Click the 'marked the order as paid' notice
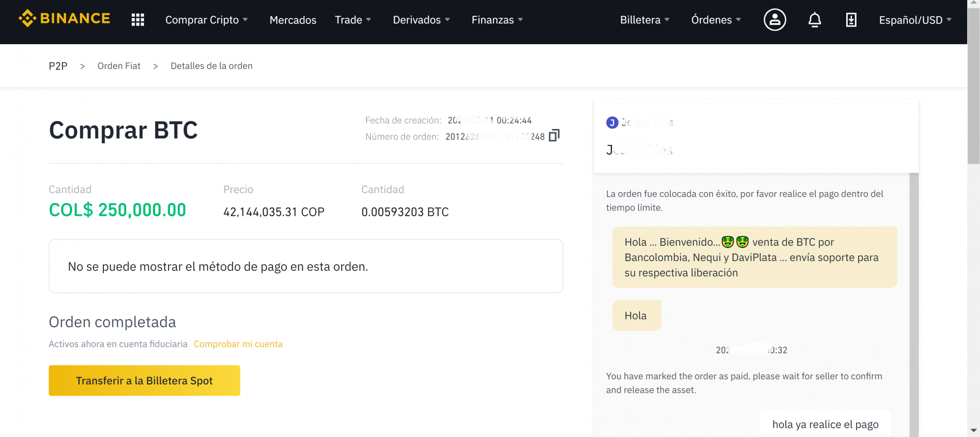The image size is (980, 437). pyautogui.click(x=744, y=383)
